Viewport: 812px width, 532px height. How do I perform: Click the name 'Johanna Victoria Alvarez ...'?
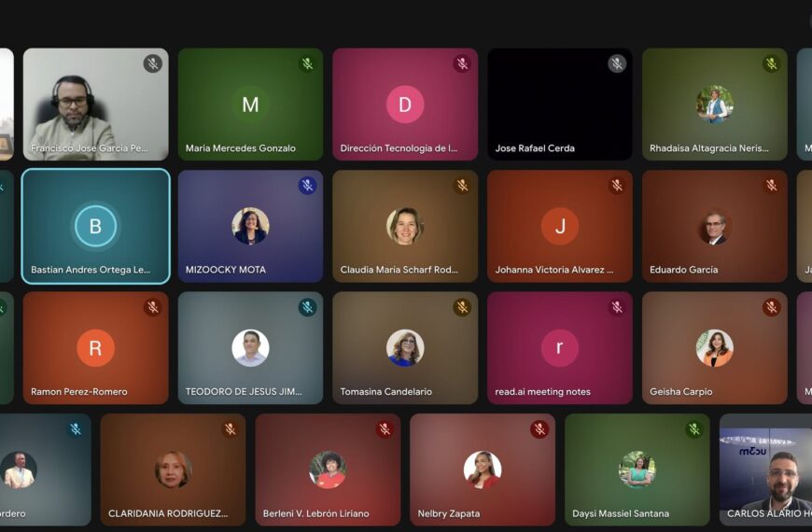554,270
